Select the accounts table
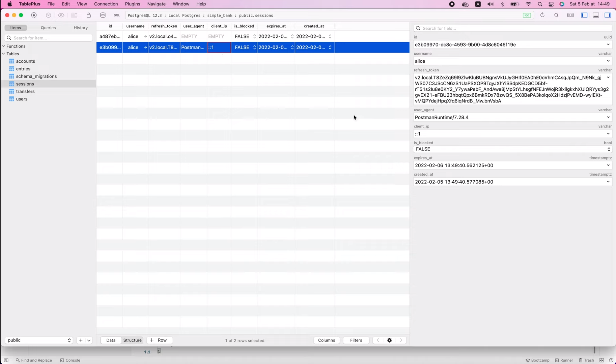 (26, 61)
